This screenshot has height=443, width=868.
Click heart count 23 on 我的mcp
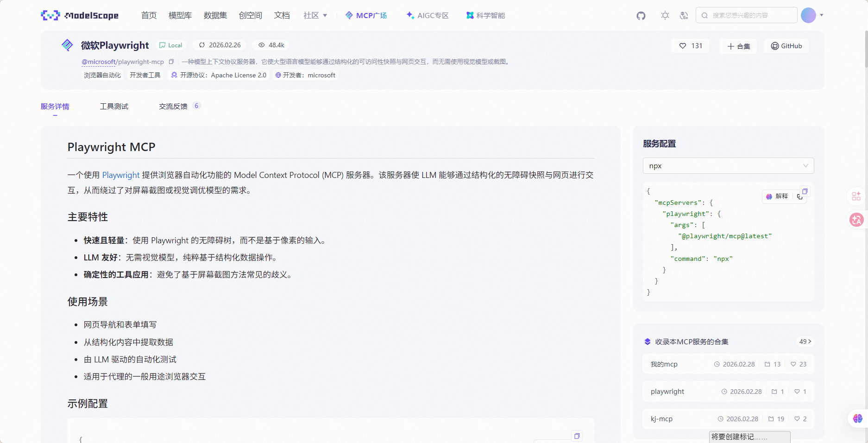[799, 364]
